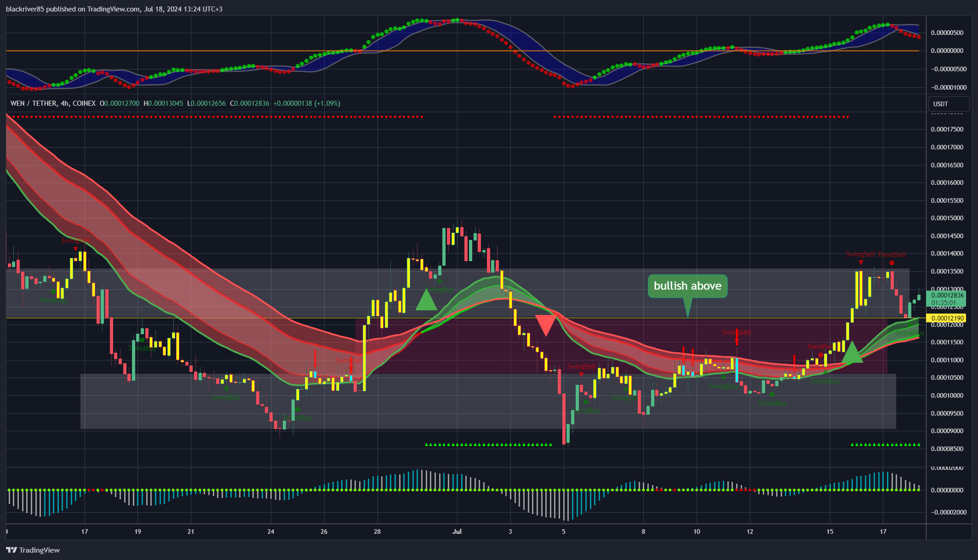Click price axis label 0.00011500
978x560 pixels.
947,342
